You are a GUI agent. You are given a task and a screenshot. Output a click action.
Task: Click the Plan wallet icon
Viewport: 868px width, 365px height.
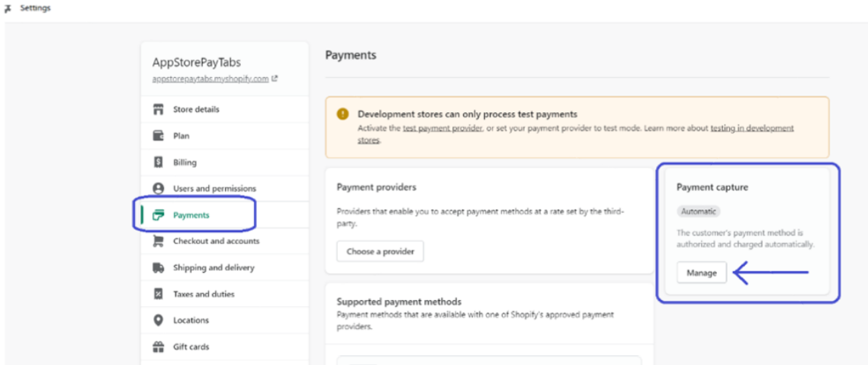click(159, 136)
